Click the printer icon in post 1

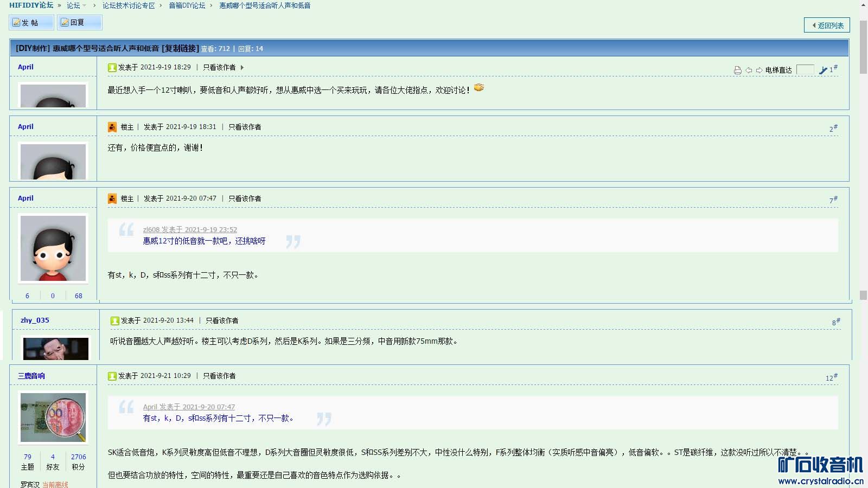[x=737, y=70]
